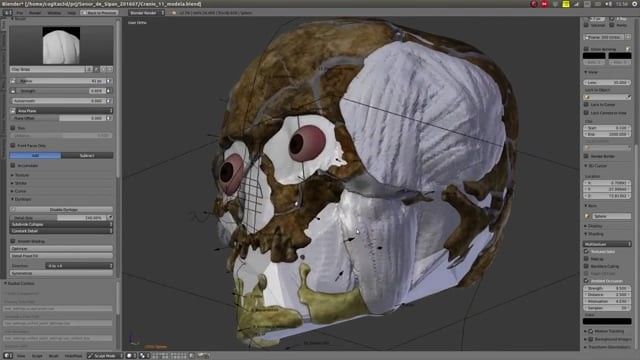
Task: Click the Clay Strips brush name field
Action: (x=48, y=69)
